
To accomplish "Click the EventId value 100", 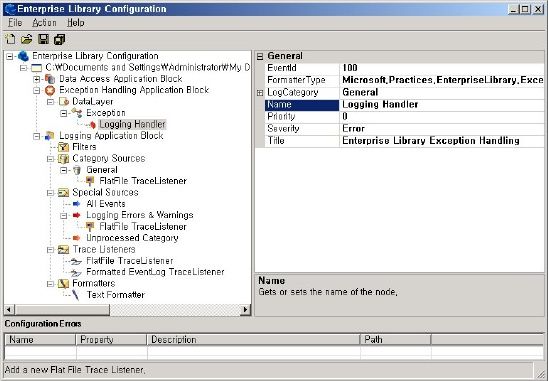I will click(441, 68).
